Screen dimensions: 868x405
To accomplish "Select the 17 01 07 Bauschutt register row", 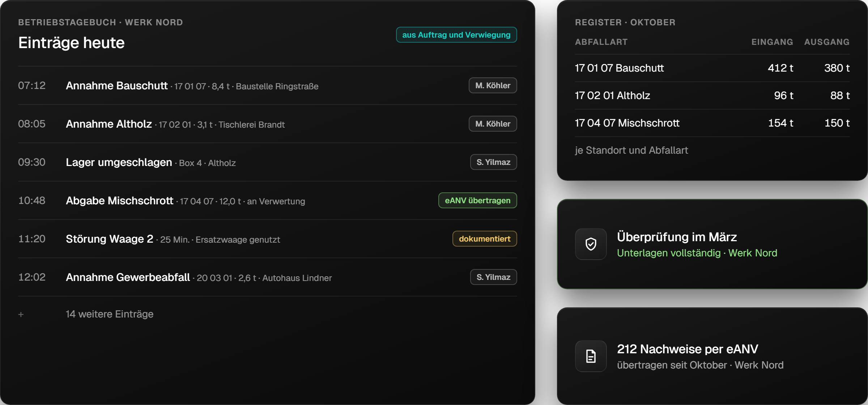I will click(x=712, y=68).
